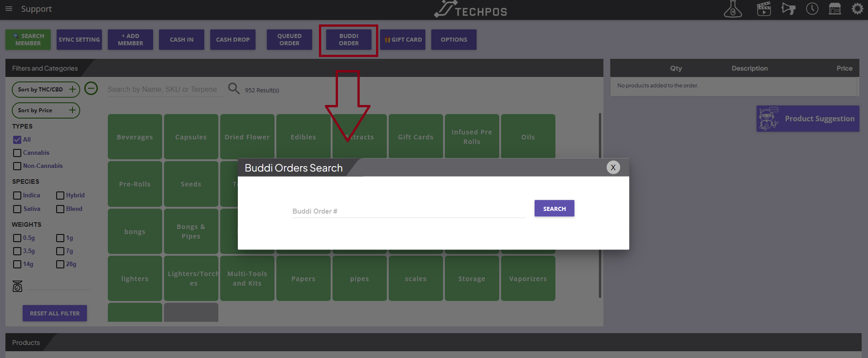Select the Beverages category tile
Viewport: 868px width, 358px height.
(x=135, y=137)
